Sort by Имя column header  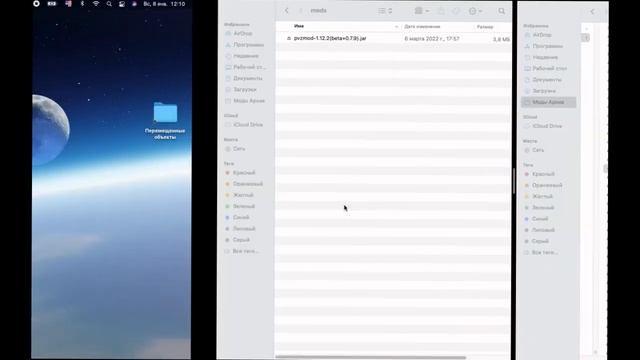tap(299, 26)
